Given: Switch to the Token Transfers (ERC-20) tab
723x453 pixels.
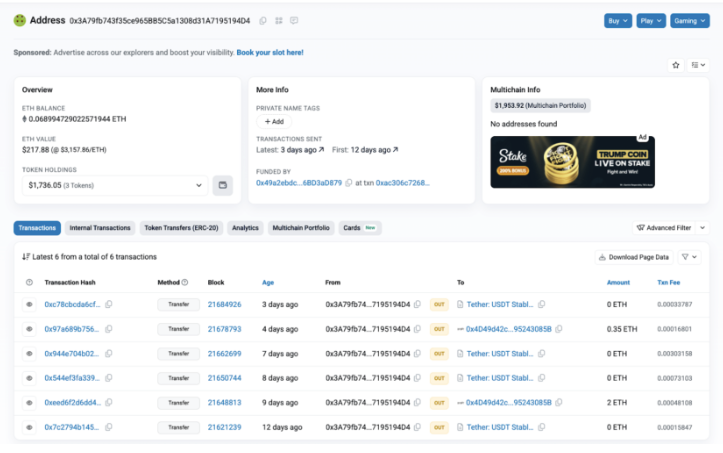Looking at the screenshot, I should 181,228.
